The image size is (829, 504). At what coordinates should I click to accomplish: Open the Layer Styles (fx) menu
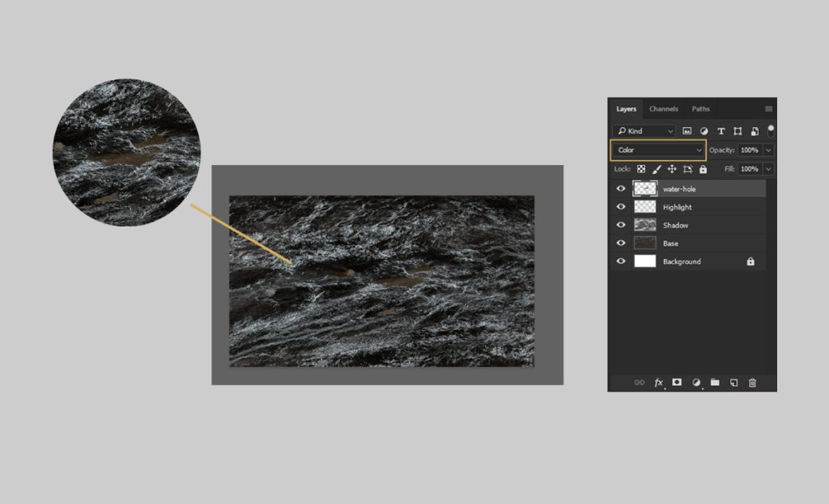point(658,382)
